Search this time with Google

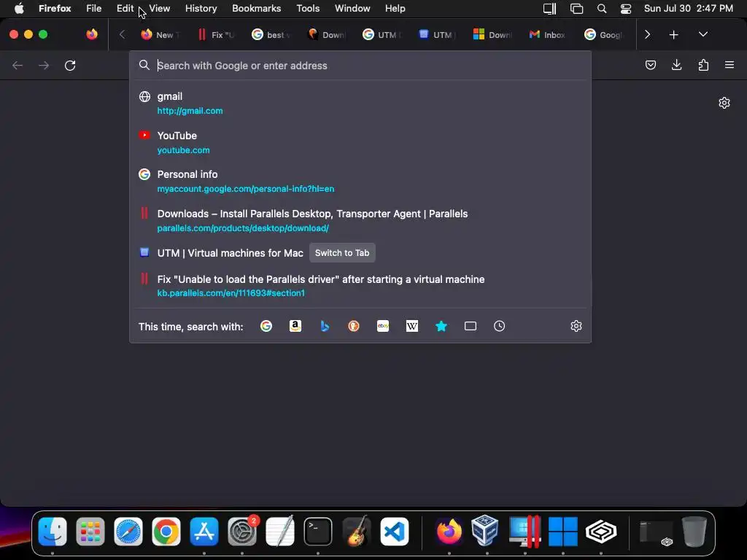[x=266, y=326]
